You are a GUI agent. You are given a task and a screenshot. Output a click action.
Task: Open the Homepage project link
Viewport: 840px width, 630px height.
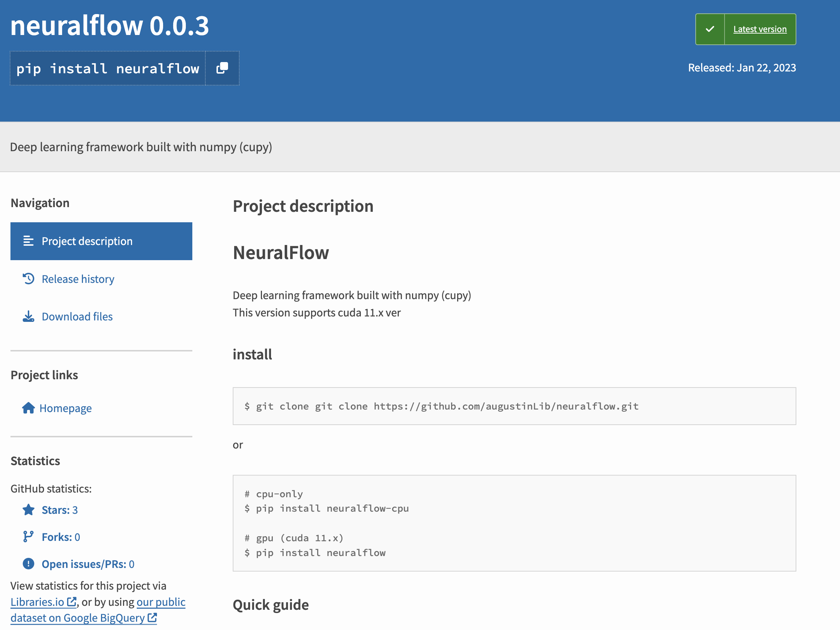[x=65, y=408]
